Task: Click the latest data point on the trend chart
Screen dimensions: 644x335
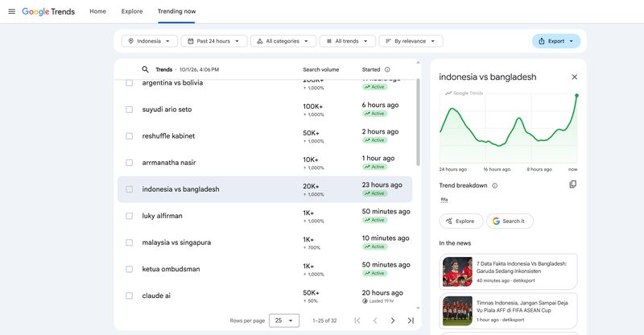Action: pyautogui.click(x=576, y=95)
